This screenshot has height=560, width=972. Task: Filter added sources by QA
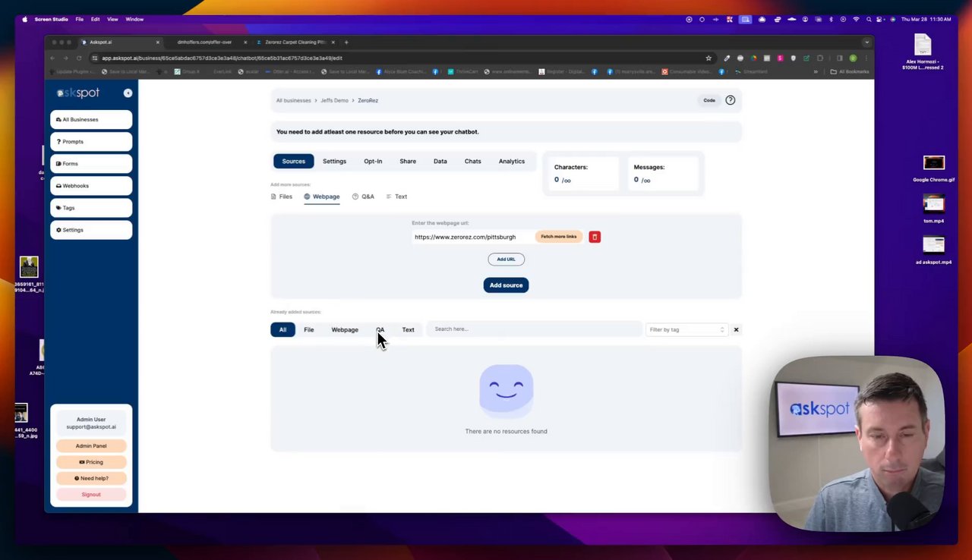(380, 329)
